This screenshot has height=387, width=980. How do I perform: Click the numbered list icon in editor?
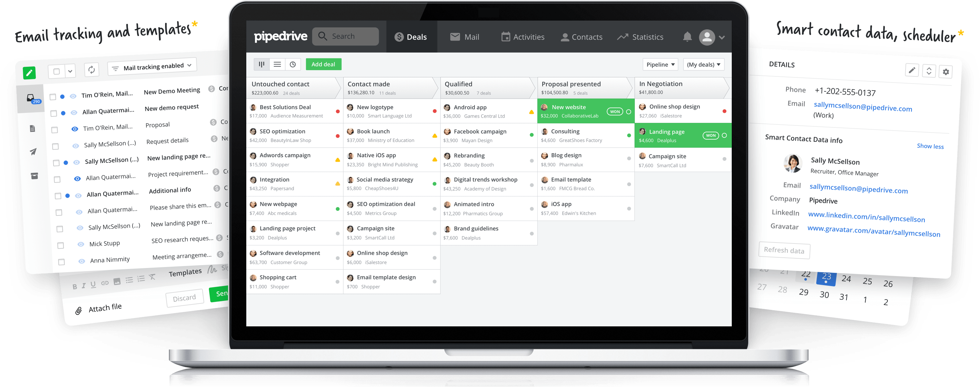tap(141, 278)
